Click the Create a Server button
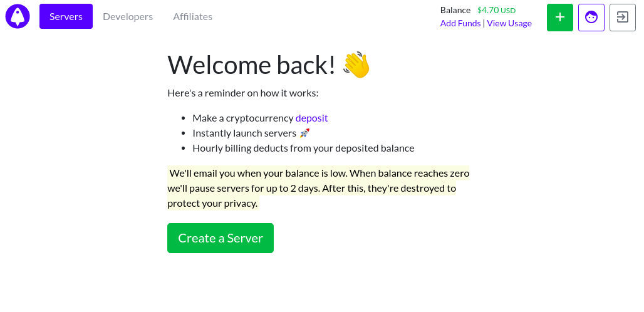 click(221, 238)
